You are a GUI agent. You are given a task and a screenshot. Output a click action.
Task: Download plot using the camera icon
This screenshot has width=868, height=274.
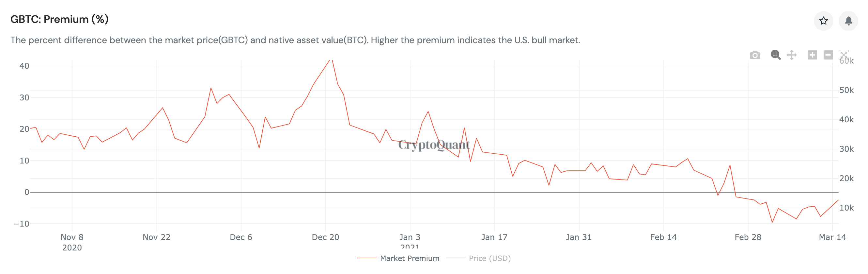point(755,55)
